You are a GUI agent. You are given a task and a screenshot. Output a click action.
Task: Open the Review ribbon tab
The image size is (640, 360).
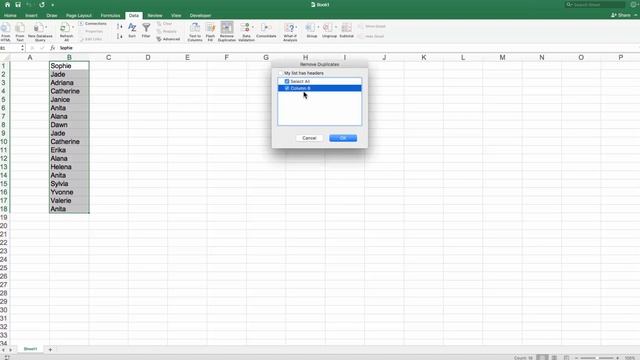coord(155,16)
